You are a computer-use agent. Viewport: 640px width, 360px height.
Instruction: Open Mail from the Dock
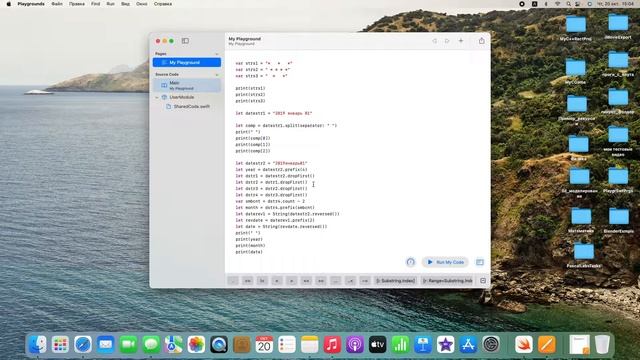106,345
